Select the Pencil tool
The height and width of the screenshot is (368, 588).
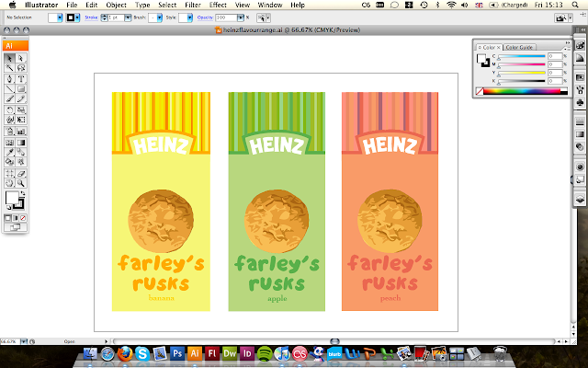click(x=21, y=98)
